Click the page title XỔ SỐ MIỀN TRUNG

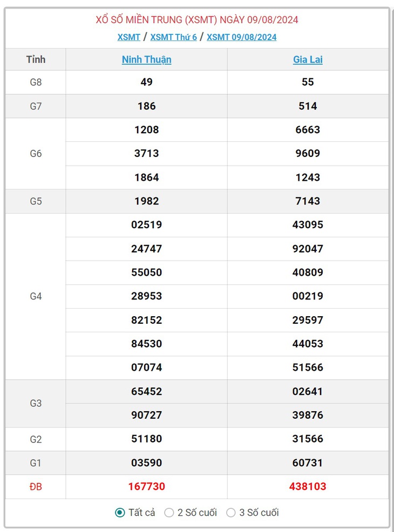[x=139, y=19]
